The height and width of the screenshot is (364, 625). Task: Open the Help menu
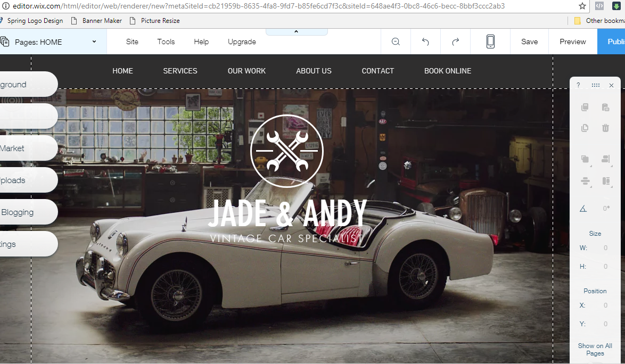pos(201,42)
